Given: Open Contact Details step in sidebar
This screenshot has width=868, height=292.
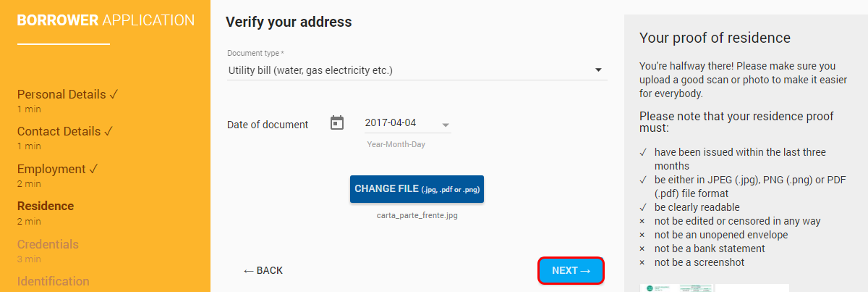Looking at the screenshot, I should click(x=64, y=131).
